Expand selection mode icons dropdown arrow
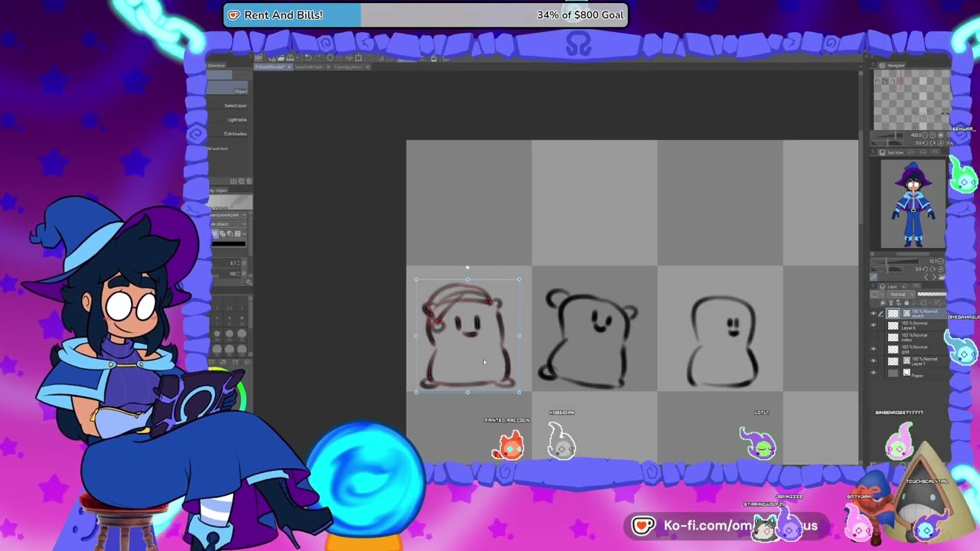 244,234
